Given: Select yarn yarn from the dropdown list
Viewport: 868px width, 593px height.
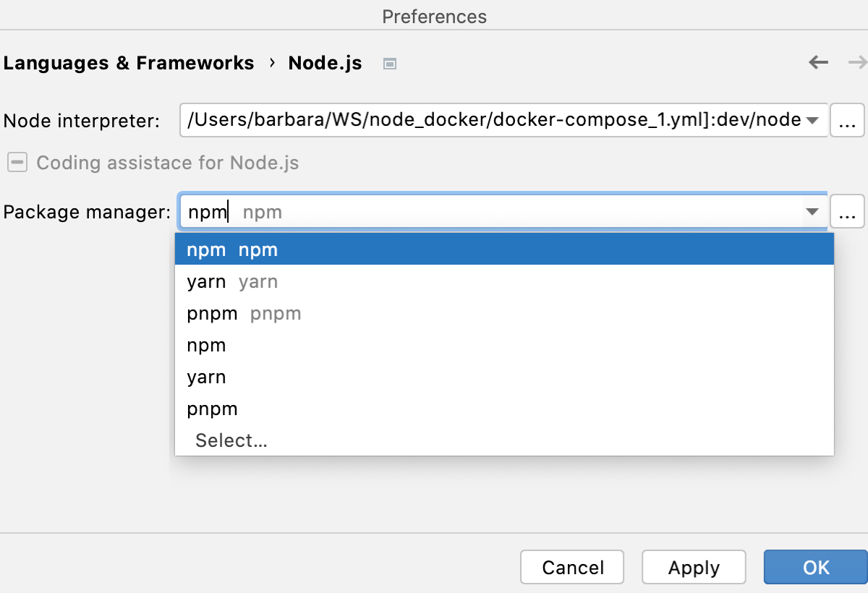Looking at the screenshot, I should click(x=231, y=281).
